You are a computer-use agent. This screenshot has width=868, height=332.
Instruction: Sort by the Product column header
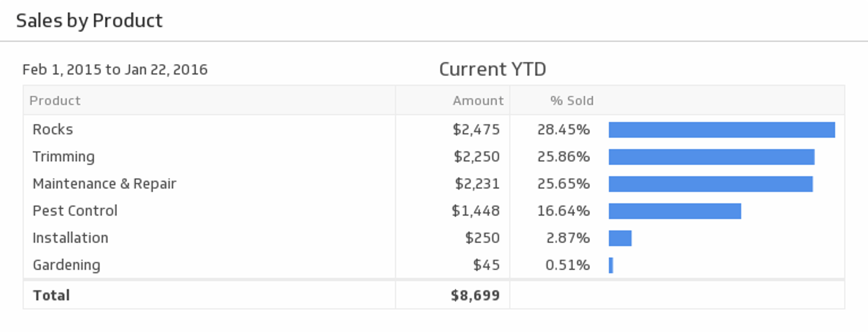coord(55,100)
